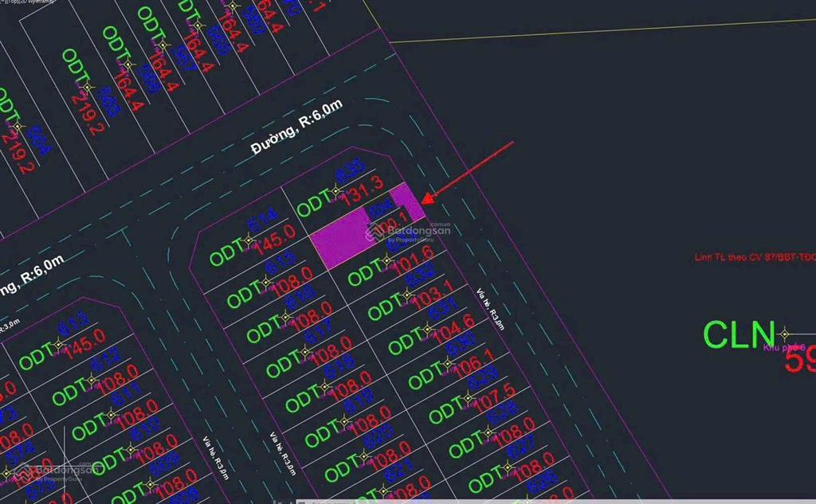Screen dimensions: 816x504
Task: Click the node marker beside 101.6
Action: [387, 261]
